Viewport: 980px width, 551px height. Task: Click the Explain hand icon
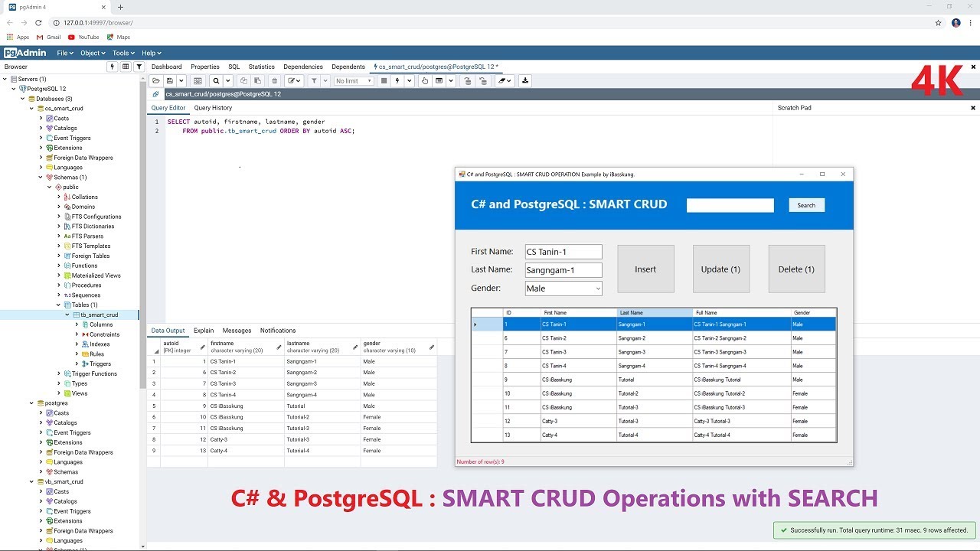tap(424, 80)
